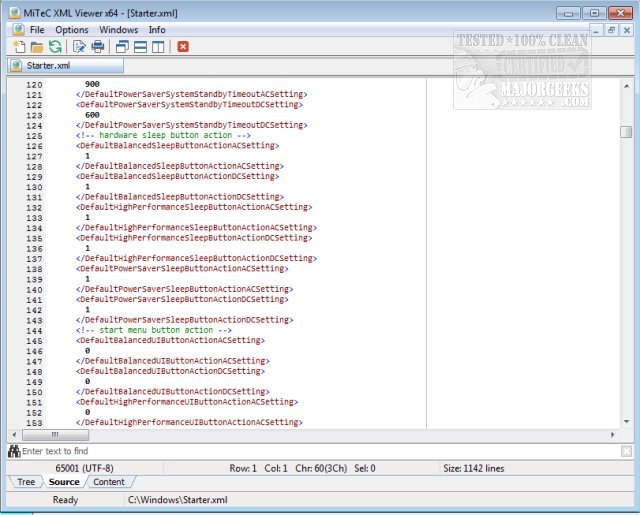This screenshot has height=515, width=640.
Task: Tile windows horizontally via the toolbar icon
Action: coord(140,47)
